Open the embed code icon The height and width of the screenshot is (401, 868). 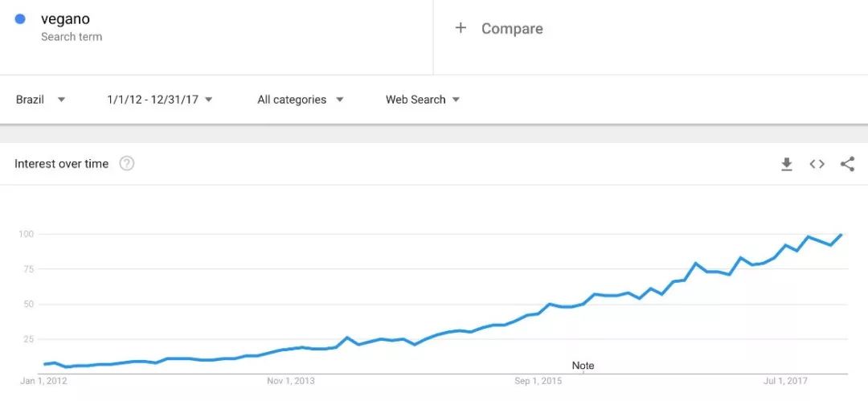point(817,164)
